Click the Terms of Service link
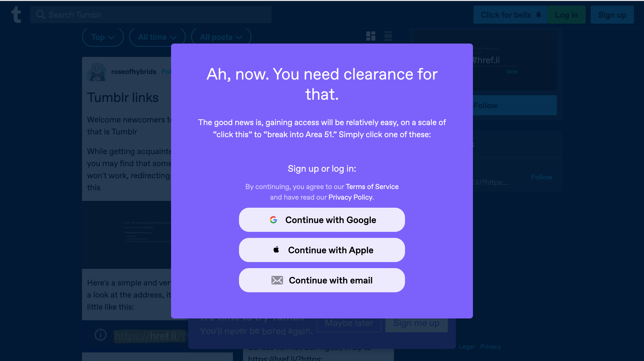Screen dimensions: 644x361 (x=372, y=186)
